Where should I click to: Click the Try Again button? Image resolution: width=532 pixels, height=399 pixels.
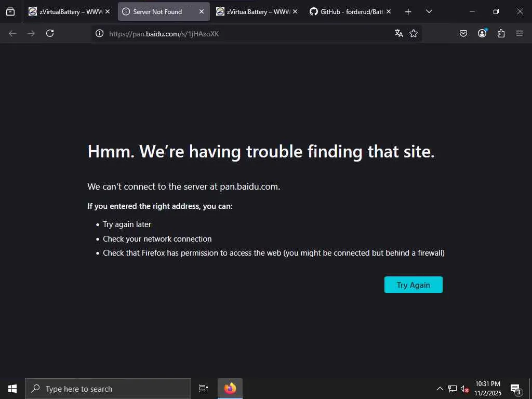[x=413, y=285]
